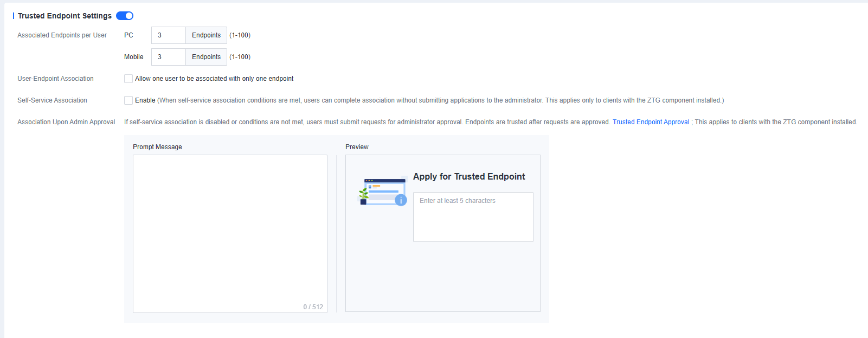Click the 'Enter at least 5 characters' preview box
Image resolution: width=868 pixels, height=338 pixels.
point(473,217)
